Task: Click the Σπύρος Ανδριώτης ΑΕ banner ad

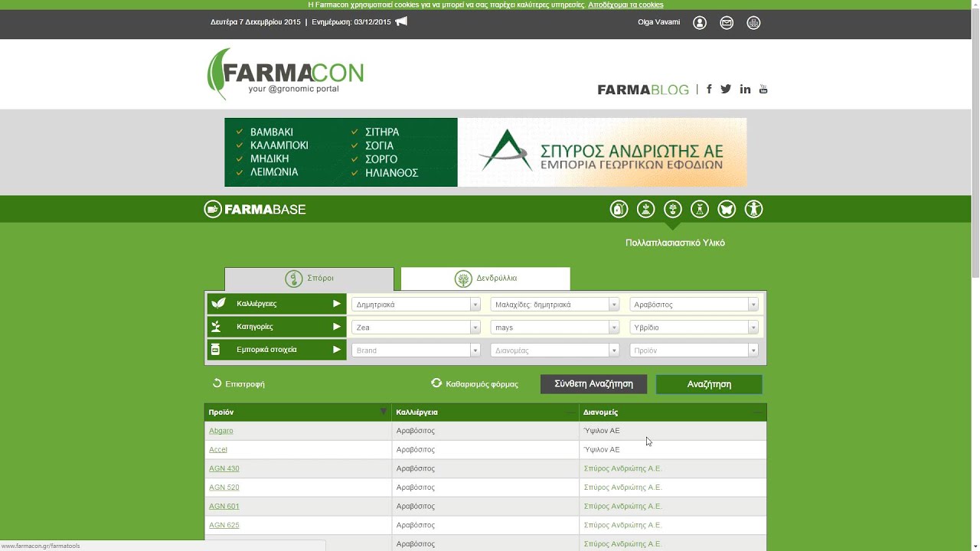Action: click(x=602, y=152)
